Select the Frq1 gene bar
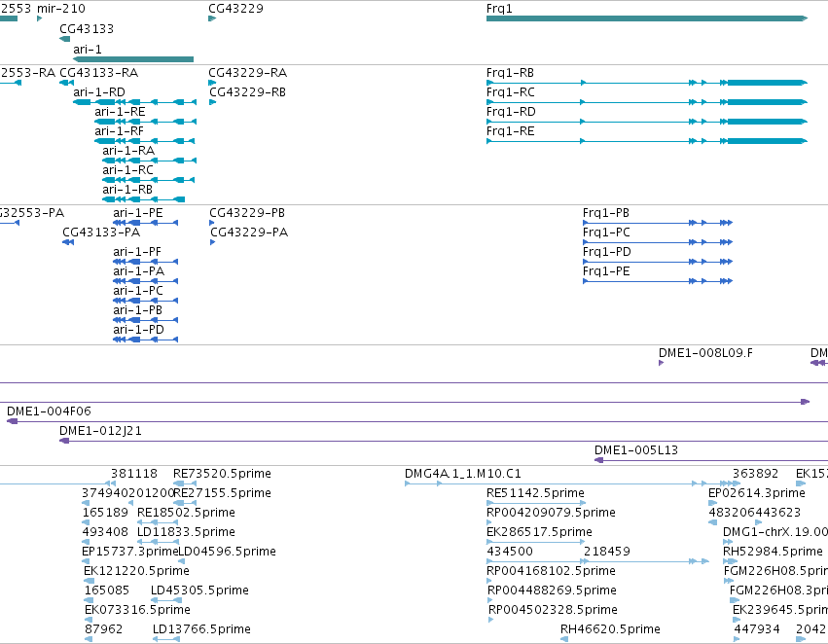828x644 pixels. coord(647,18)
